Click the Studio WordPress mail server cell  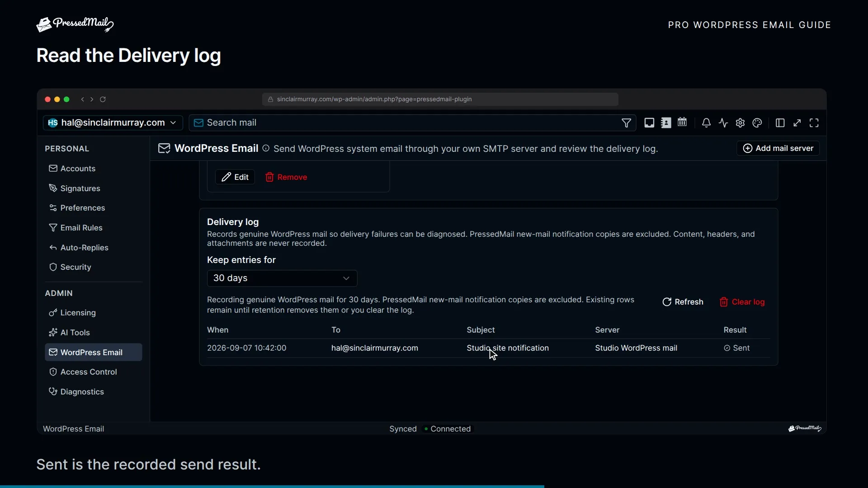(x=636, y=348)
